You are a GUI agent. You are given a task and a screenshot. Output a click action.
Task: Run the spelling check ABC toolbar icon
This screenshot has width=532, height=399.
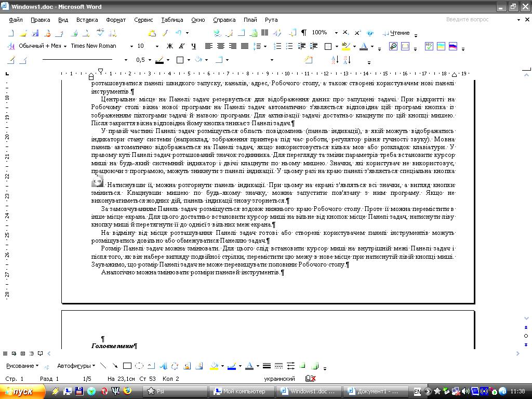(100, 33)
